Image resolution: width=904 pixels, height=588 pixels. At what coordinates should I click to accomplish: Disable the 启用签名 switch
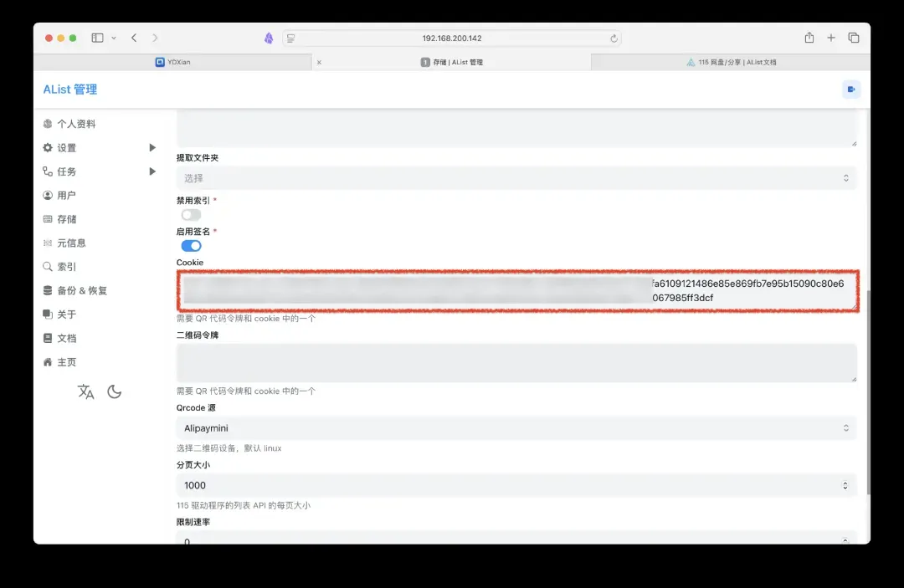tap(191, 246)
